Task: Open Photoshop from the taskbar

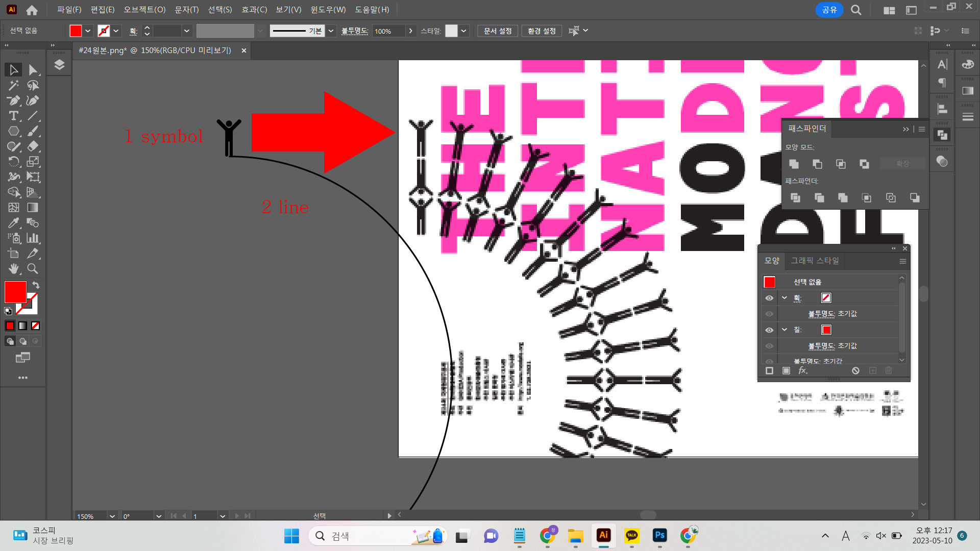Action: pyautogui.click(x=659, y=536)
